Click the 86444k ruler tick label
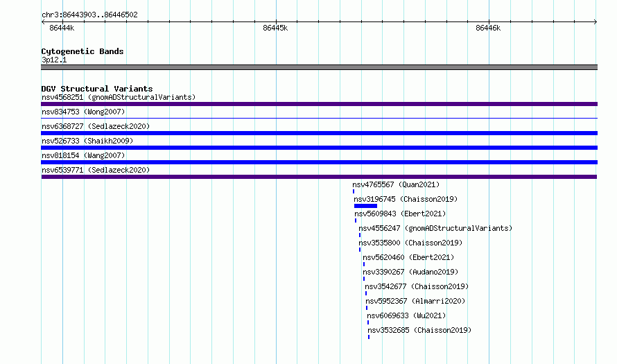 [x=62, y=28]
